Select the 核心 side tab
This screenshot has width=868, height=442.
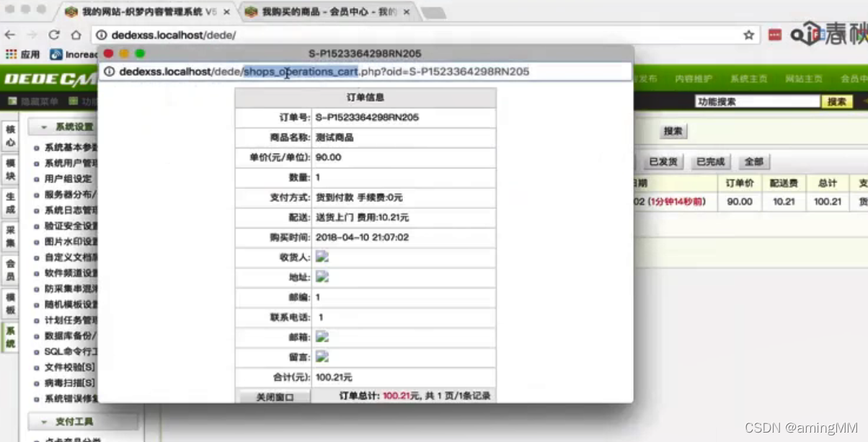coord(10,136)
